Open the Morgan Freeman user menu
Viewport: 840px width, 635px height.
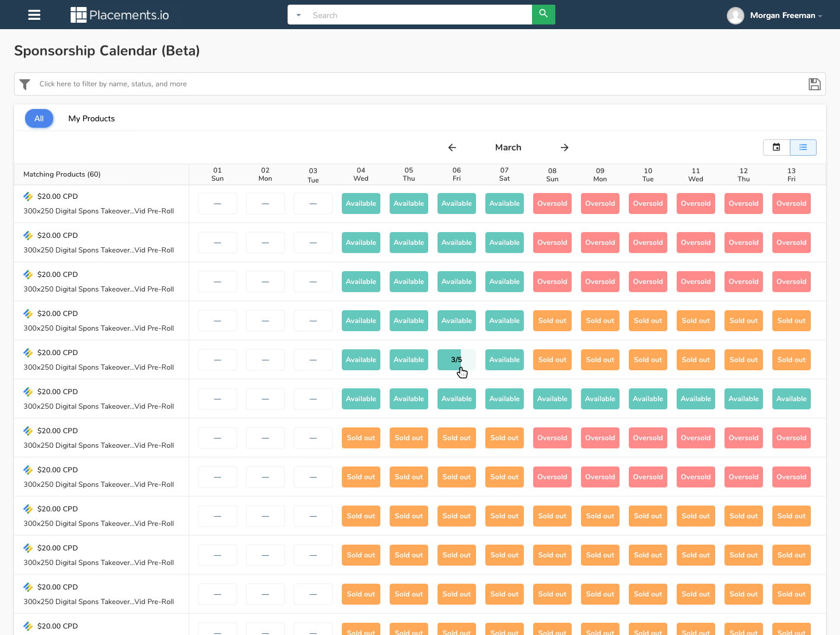pos(775,16)
